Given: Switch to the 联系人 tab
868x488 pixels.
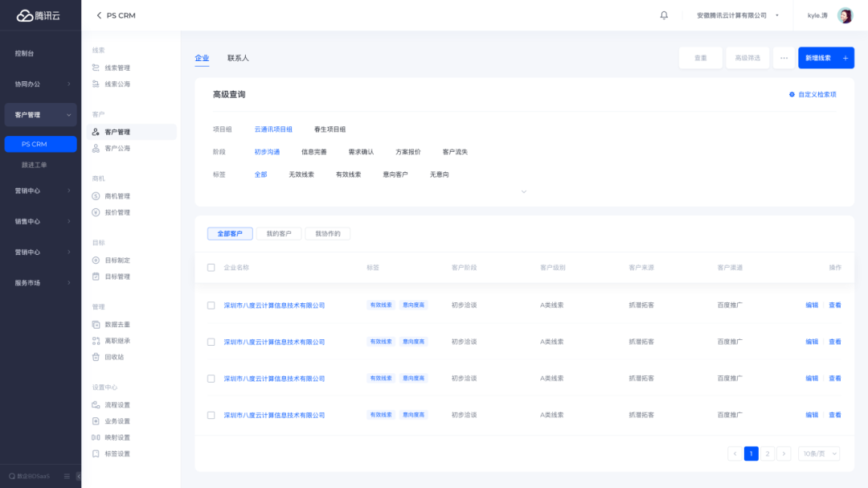Looking at the screenshot, I should [238, 58].
